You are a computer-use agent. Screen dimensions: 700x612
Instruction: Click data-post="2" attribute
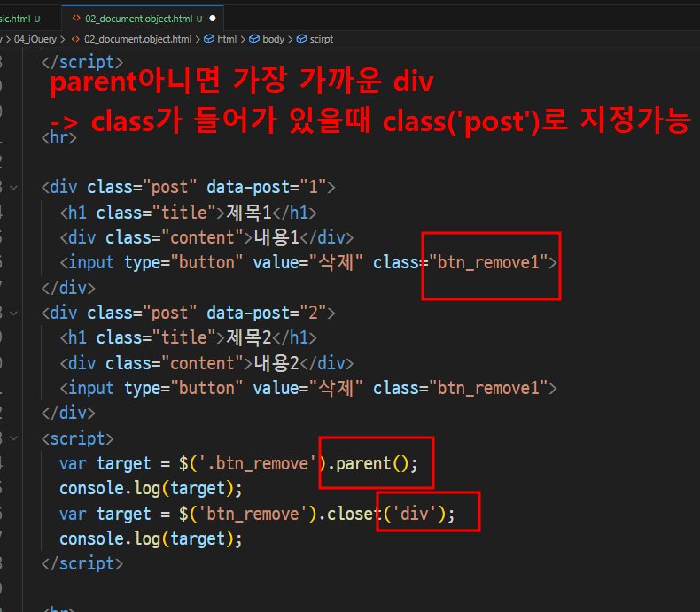pos(267,313)
